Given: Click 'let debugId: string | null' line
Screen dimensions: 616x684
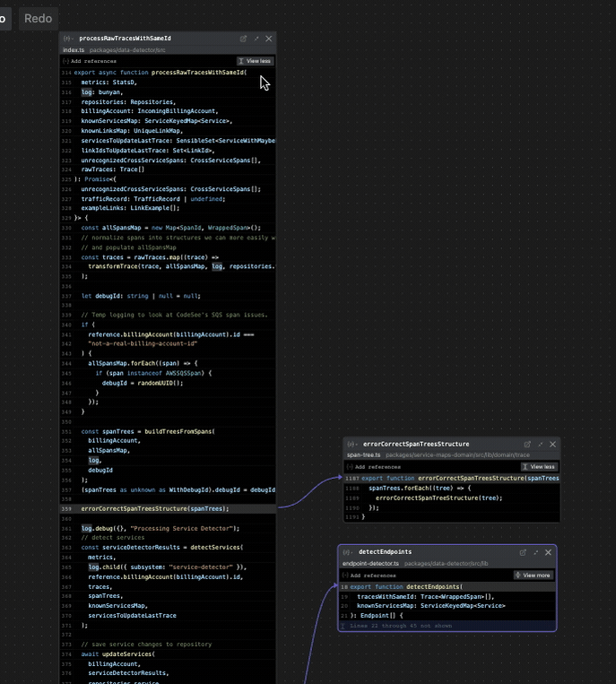Looking at the screenshot, I should [168, 296].
